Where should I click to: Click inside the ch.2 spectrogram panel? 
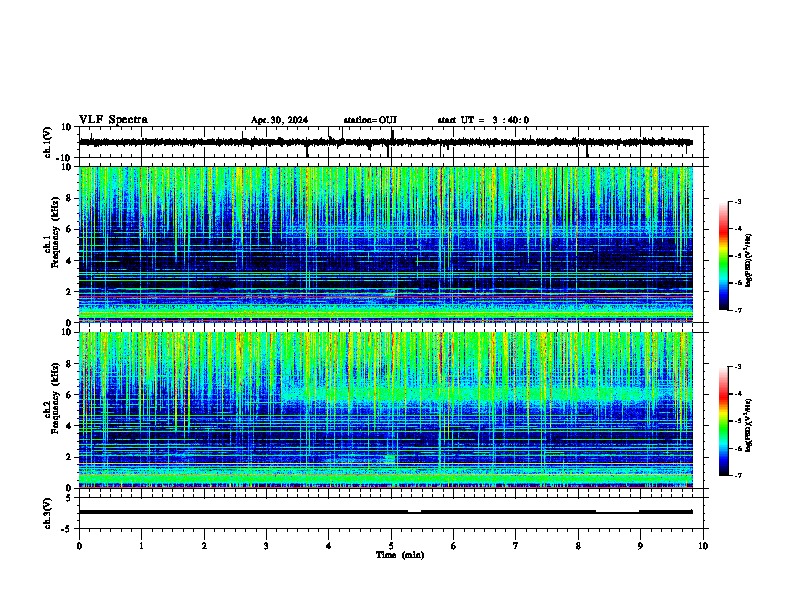click(386, 410)
